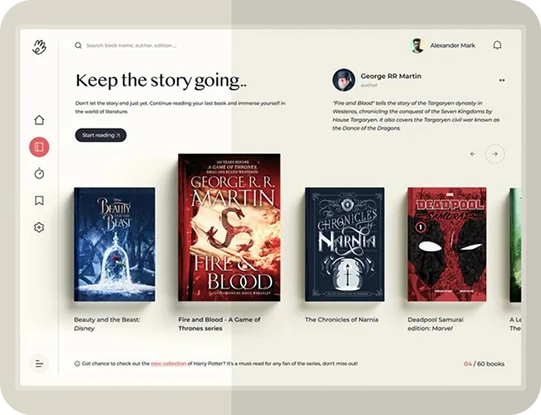Open Alexander Mark profile menu
This screenshot has width=541, height=415.
click(x=443, y=46)
